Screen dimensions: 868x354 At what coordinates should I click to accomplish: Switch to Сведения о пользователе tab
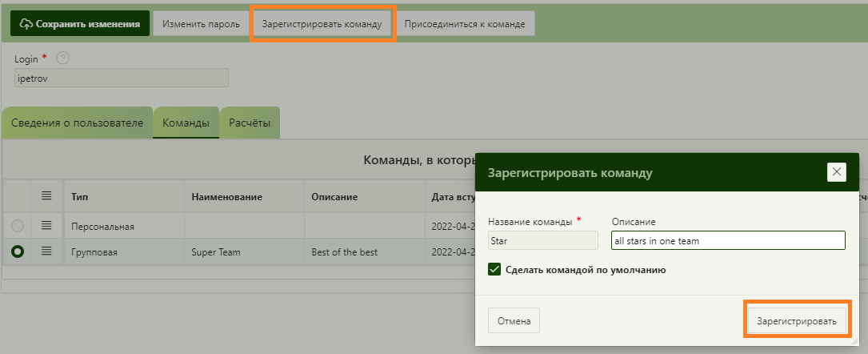pyautogui.click(x=77, y=123)
